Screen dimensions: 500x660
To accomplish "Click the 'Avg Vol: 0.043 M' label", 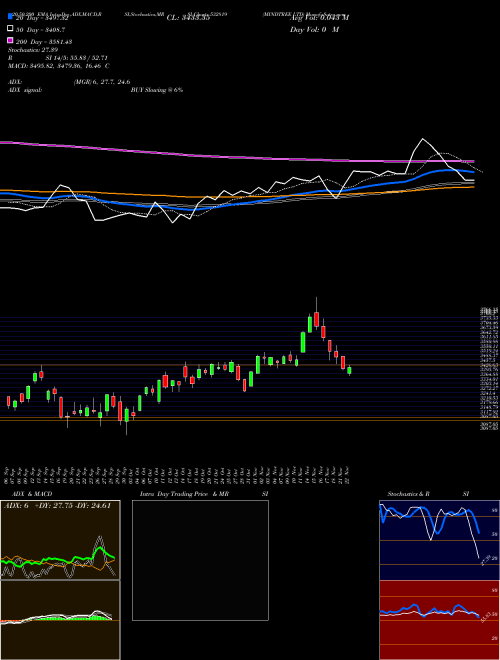I will tap(319, 18).
